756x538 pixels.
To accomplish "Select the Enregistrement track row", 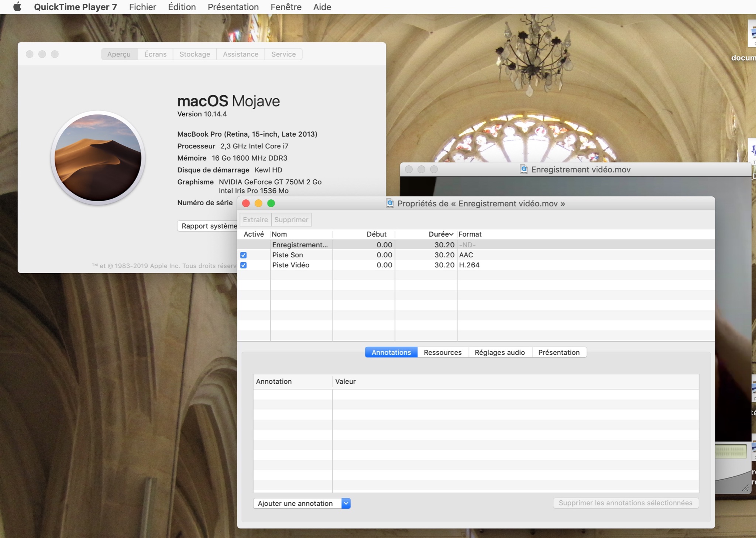I will pos(300,245).
